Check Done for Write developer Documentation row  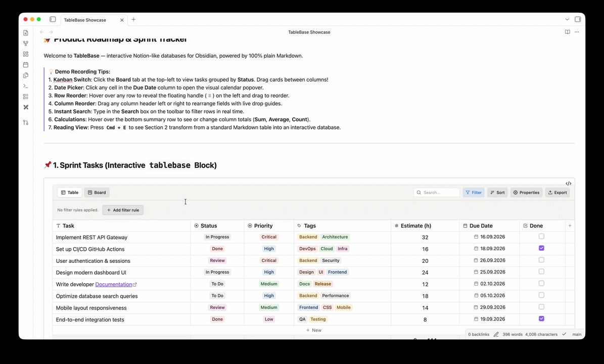point(541,284)
